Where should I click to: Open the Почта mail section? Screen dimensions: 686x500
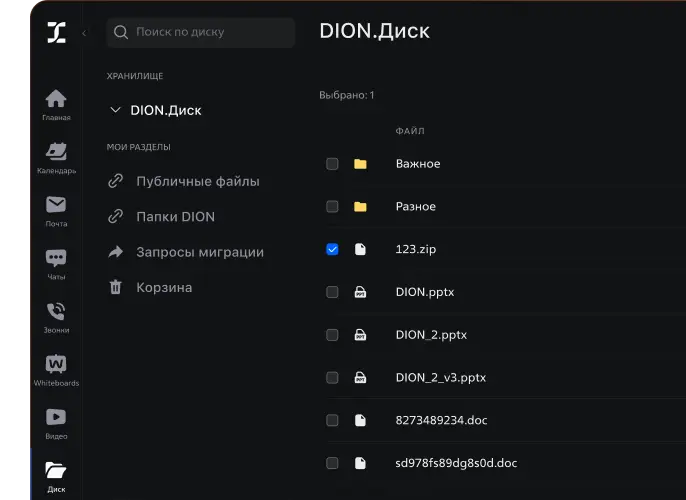(56, 211)
